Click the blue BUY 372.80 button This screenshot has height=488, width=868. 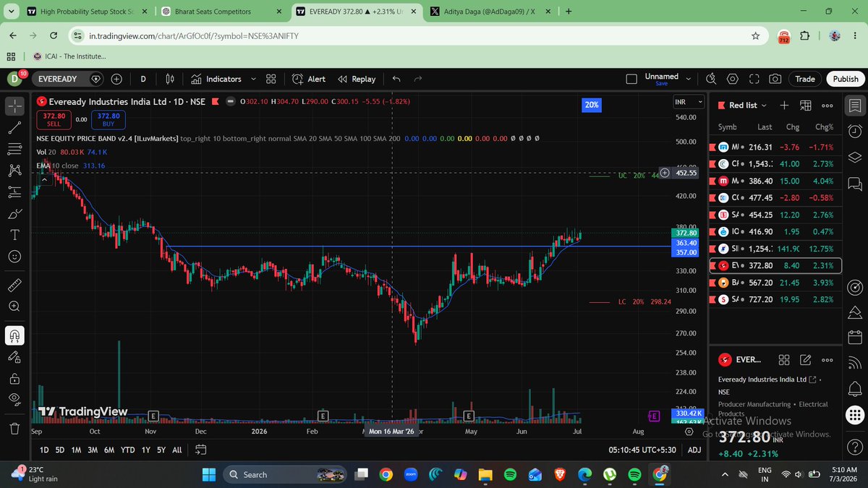(109, 119)
